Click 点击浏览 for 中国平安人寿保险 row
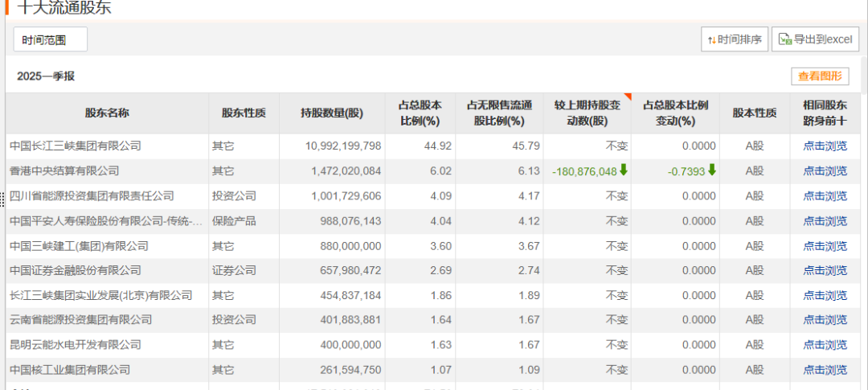 coord(825,221)
